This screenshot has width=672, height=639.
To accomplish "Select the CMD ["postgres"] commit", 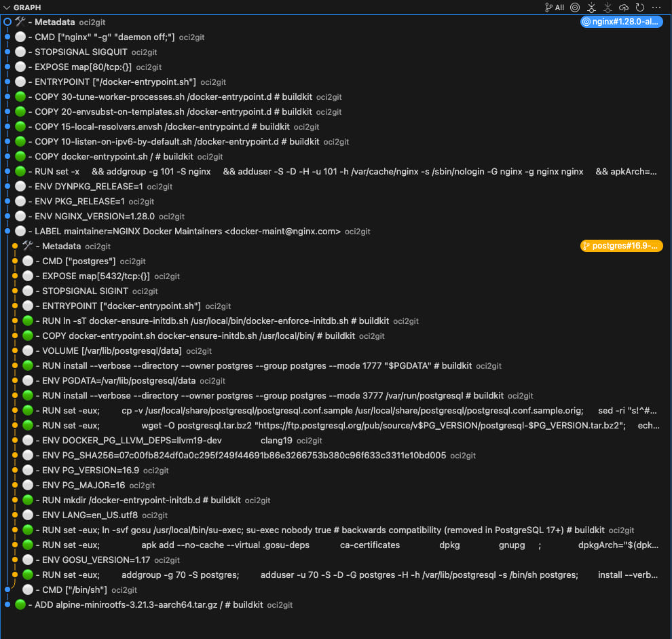I will coord(336,261).
